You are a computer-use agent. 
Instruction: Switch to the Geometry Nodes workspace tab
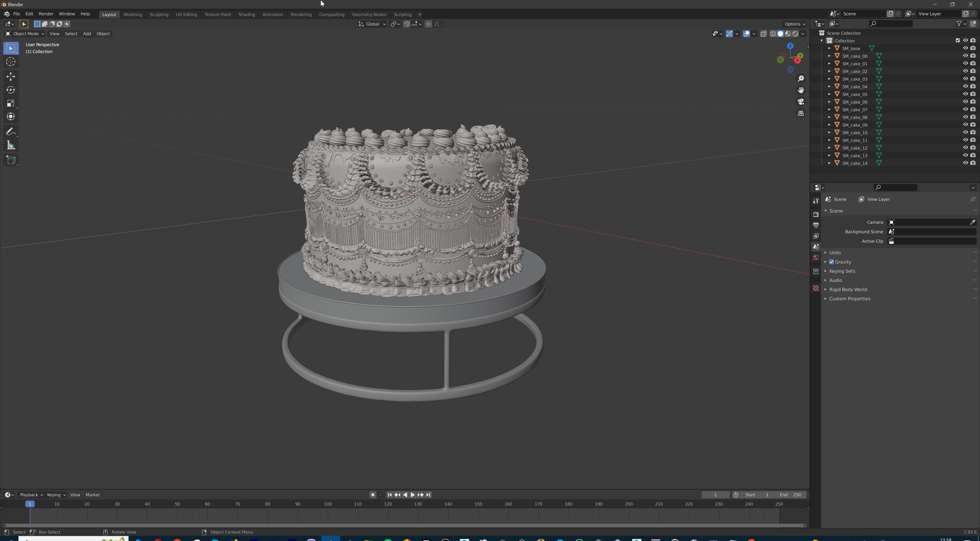tap(369, 15)
